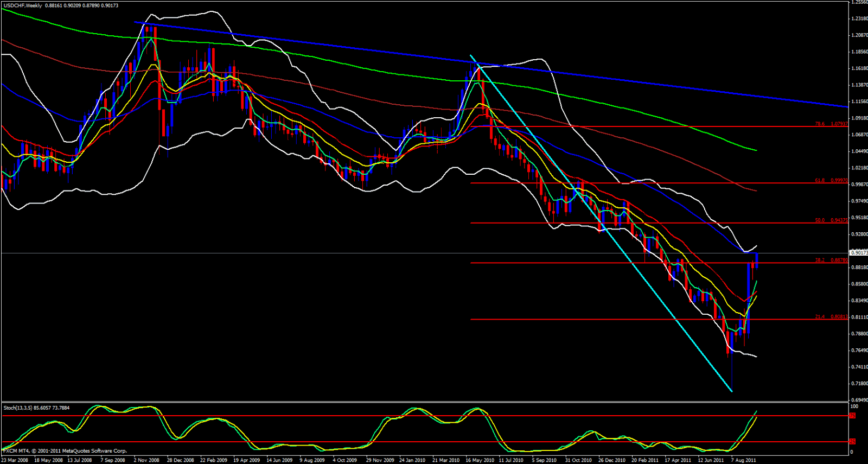Click price scale value 1.18560
Viewport: 868px width, 464px height.
point(859,52)
